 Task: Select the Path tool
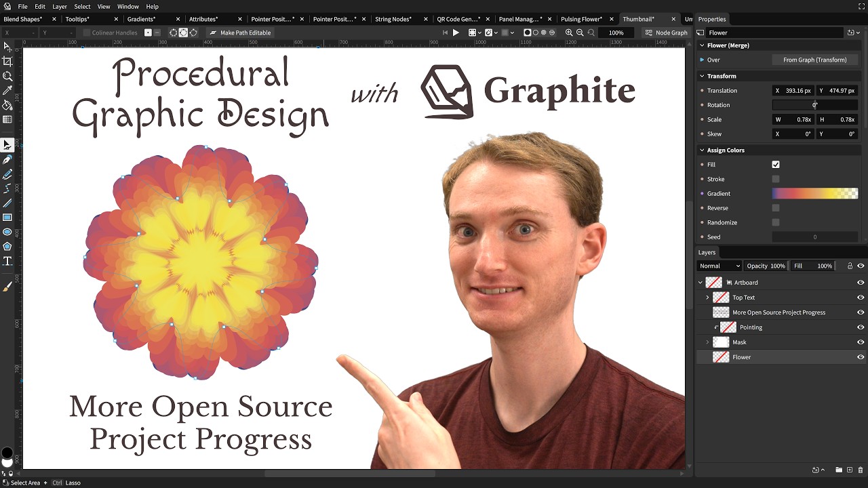(x=7, y=144)
